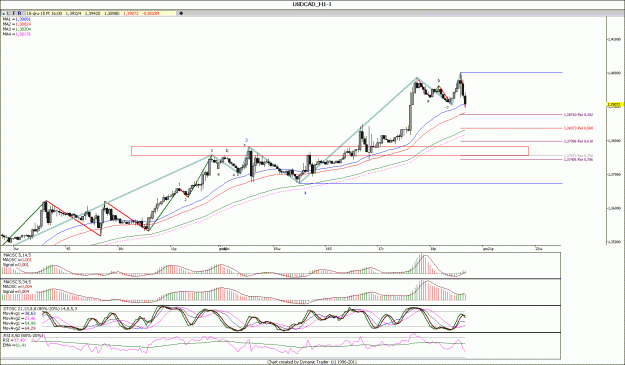Click the red rectangle zone's right edge
Viewport: 625px width, 365px height.
529,151
